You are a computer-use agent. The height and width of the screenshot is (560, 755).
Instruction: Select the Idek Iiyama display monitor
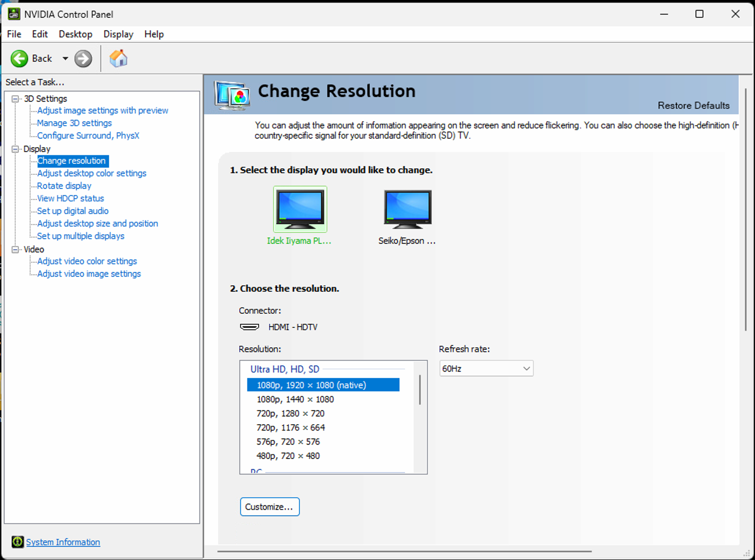pyautogui.click(x=300, y=209)
